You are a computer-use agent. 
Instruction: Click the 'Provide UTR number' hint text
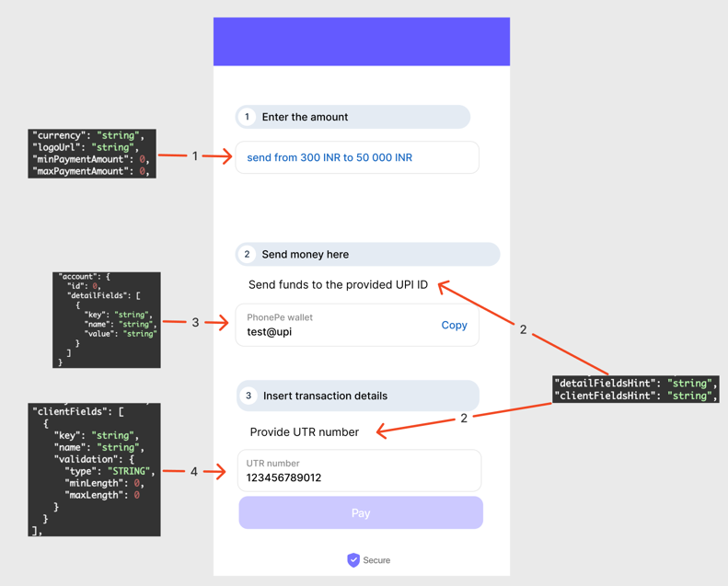(304, 431)
